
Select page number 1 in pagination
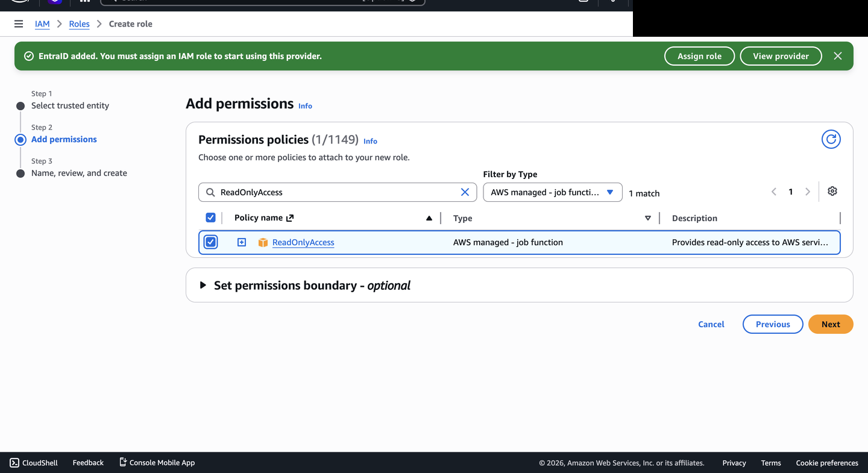tap(791, 192)
